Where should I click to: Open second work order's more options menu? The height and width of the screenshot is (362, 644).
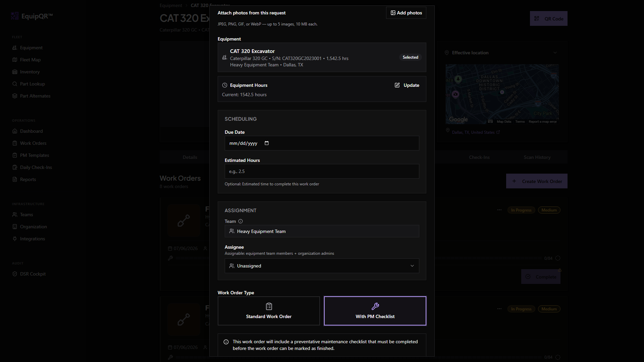point(499,309)
